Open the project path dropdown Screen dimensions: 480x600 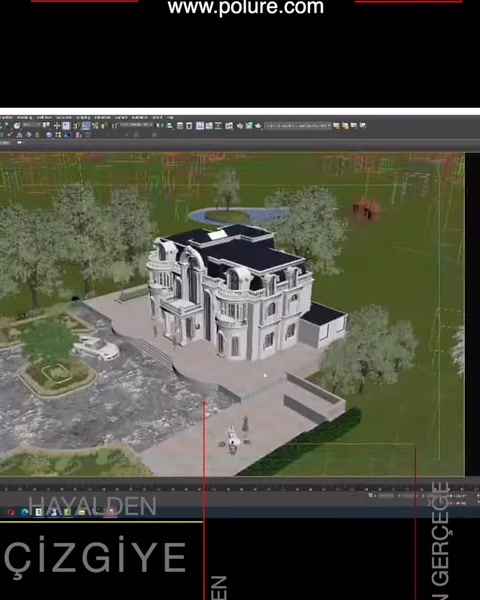click(x=298, y=126)
